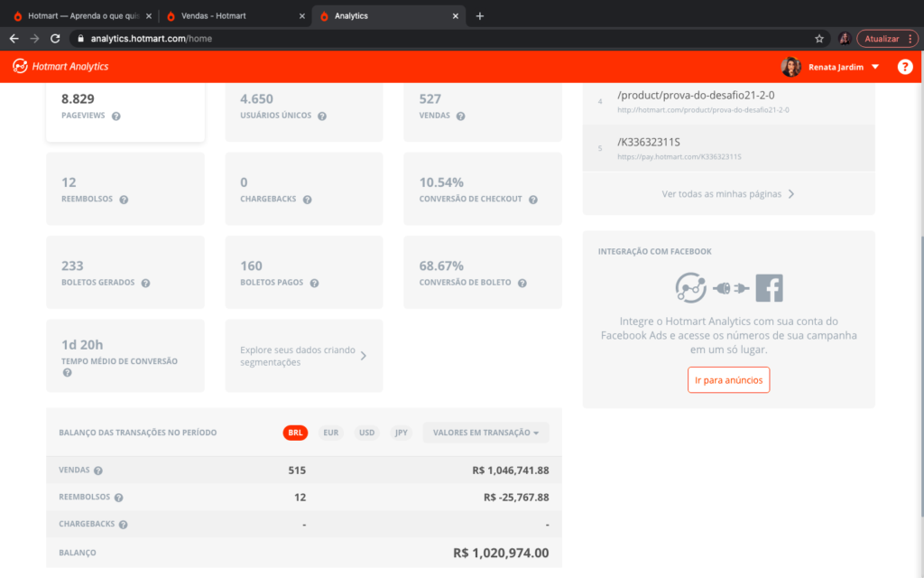
Task: Show help for Pageviews metric
Action: coord(116,117)
